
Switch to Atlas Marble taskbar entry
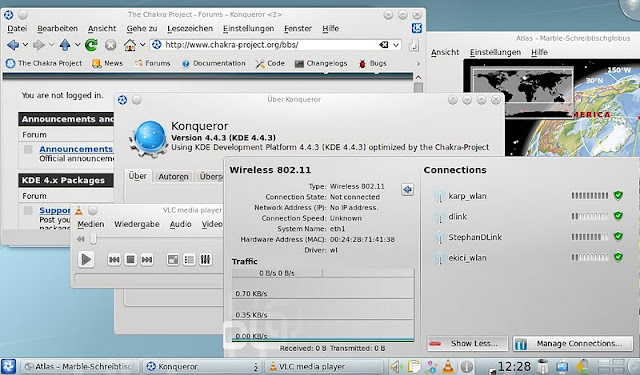[x=80, y=367]
